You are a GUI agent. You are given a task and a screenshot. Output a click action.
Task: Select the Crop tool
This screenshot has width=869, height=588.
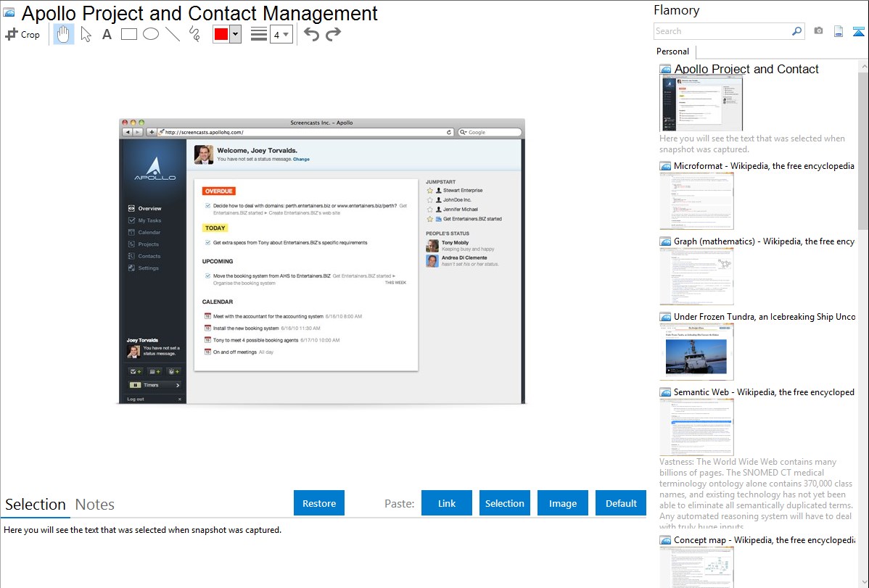pyautogui.click(x=22, y=34)
